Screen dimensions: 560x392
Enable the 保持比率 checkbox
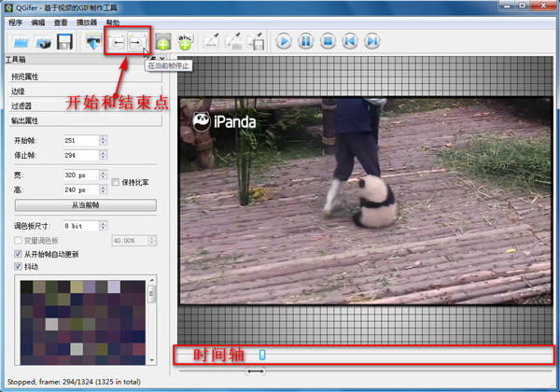pos(116,181)
